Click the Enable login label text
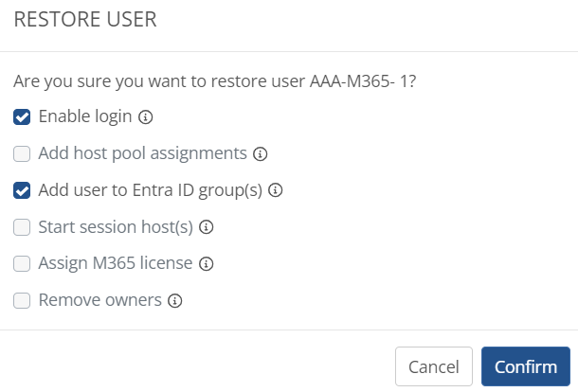 pyautogui.click(x=85, y=116)
